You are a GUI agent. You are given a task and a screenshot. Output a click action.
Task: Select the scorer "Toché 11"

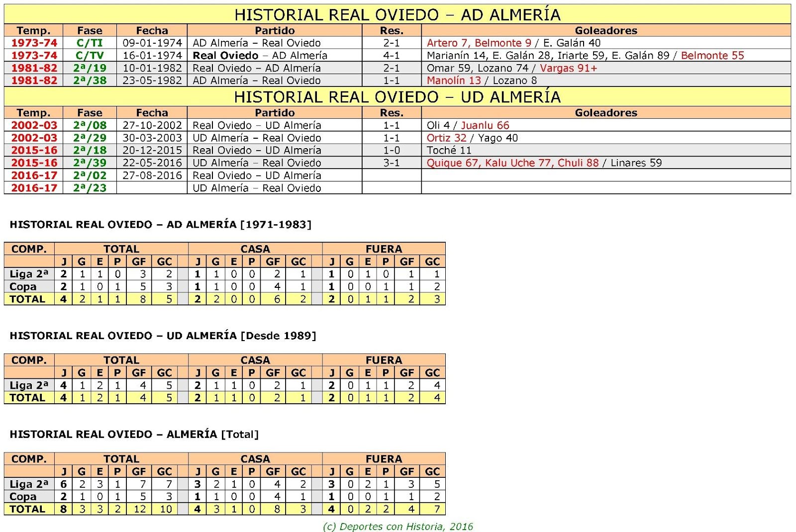point(449,150)
